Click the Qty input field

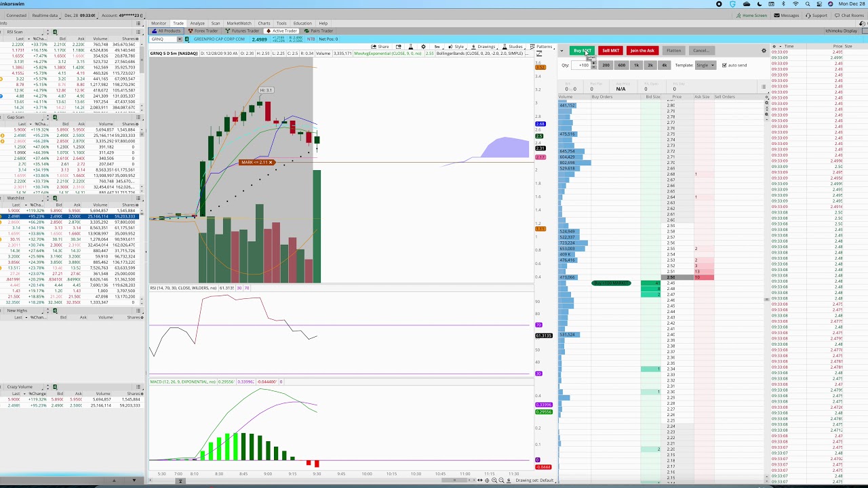(x=581, y=65)
